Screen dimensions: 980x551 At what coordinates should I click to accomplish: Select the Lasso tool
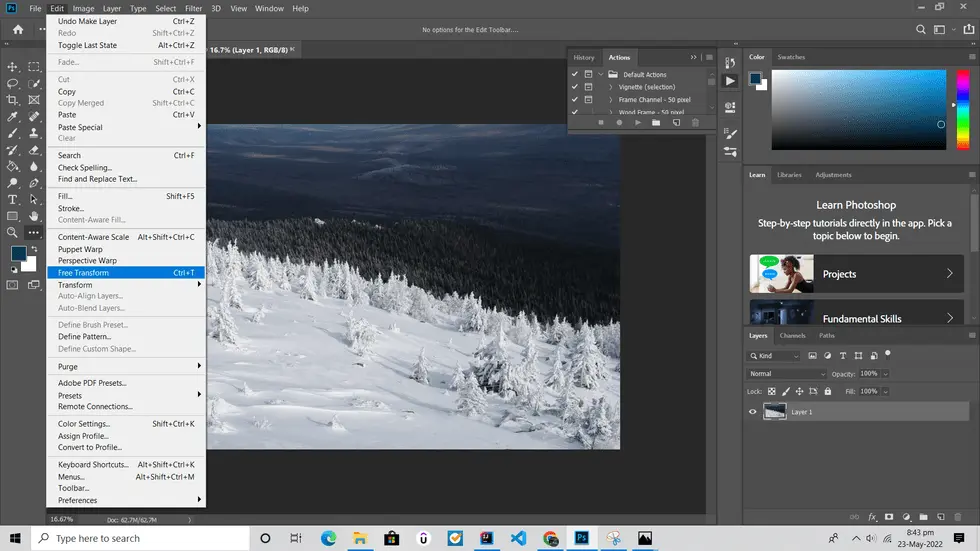13,84
